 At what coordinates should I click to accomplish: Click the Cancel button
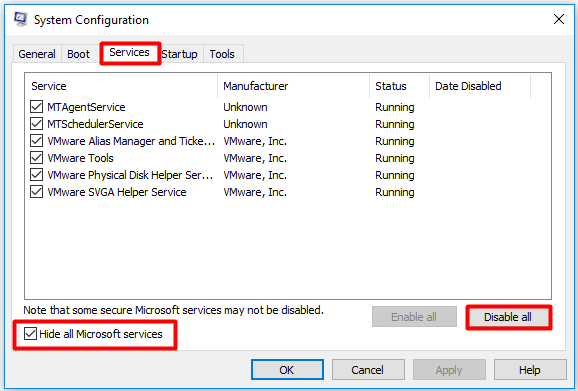368,370
